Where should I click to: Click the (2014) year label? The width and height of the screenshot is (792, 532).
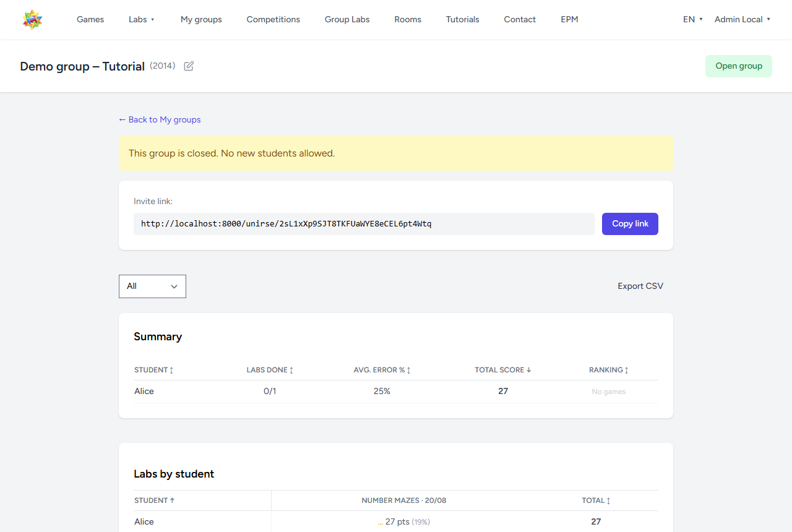point(163,66)
